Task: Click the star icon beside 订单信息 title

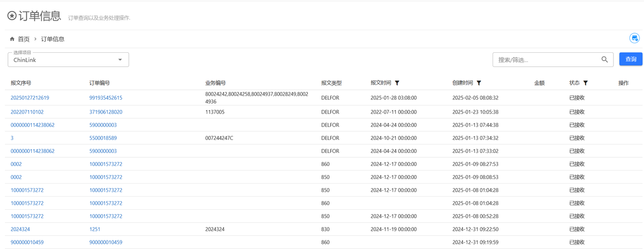Action: point(12,16)
